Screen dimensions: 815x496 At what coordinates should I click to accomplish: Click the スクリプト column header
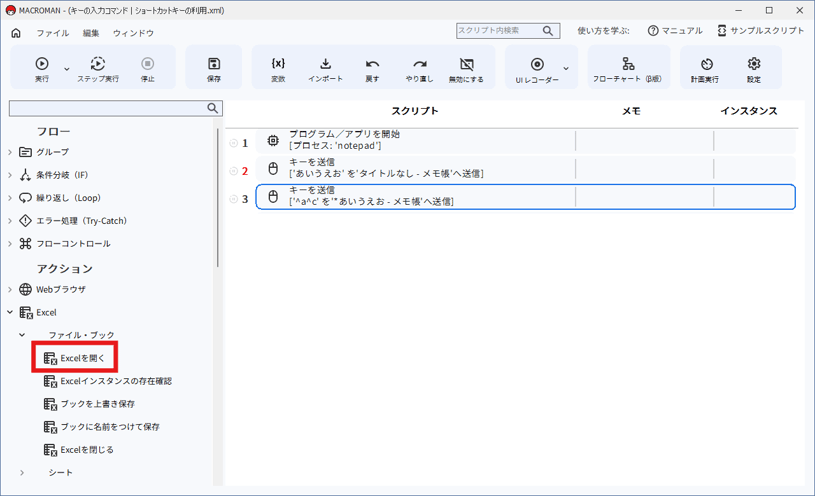415,111
